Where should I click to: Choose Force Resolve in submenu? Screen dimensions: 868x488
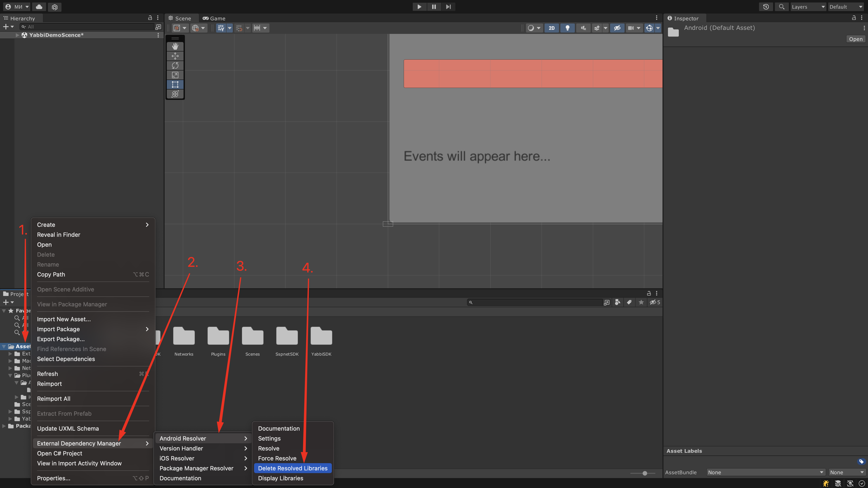point(277,458)
